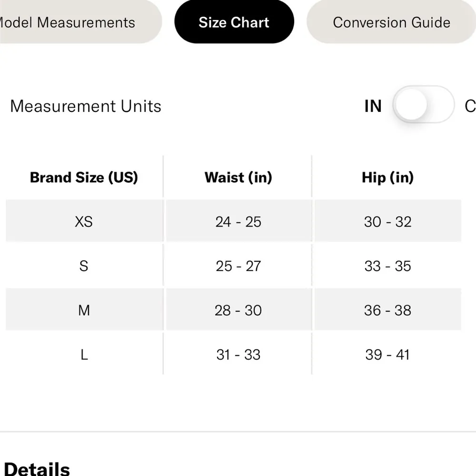Click the Brand Size (US) column header

84,178
